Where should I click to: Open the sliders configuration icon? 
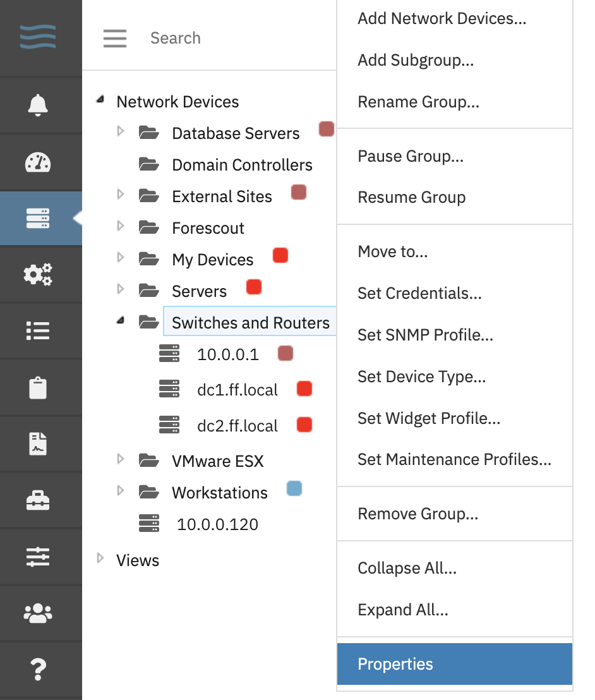38,557
